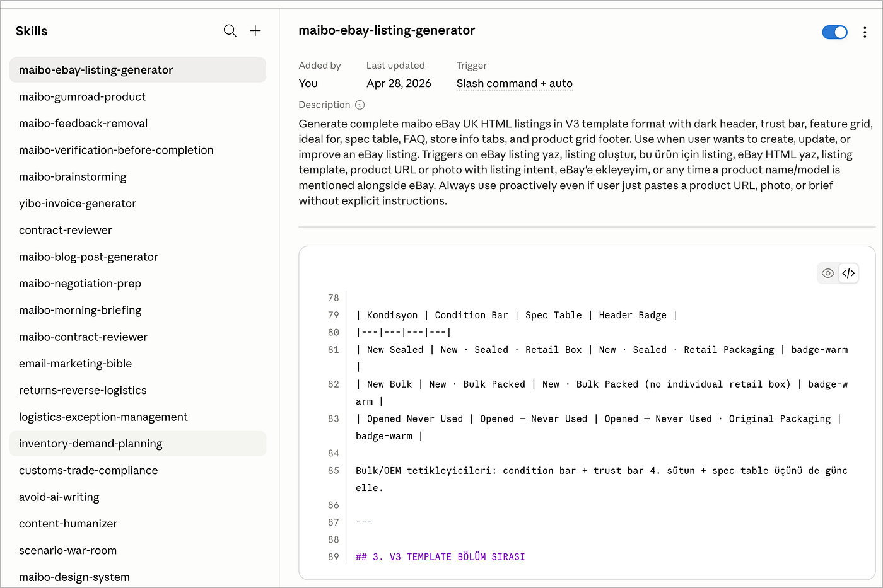Click the Description field label
883x588 pixels.
324,105
